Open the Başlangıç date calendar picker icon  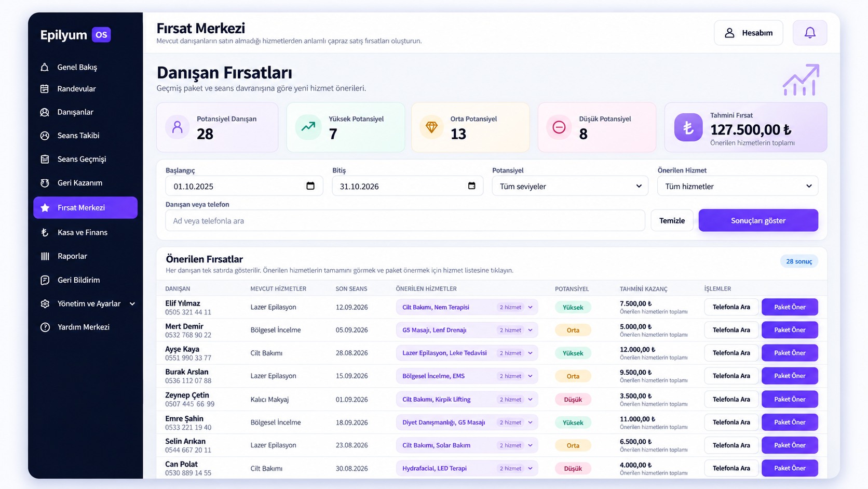pyautogui.click(x=310, y=186)
